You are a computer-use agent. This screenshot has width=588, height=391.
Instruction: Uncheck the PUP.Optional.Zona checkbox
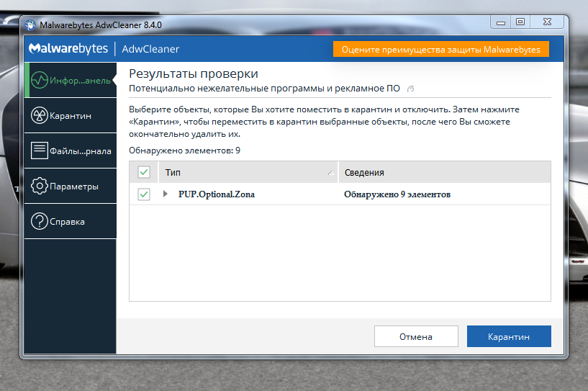pyautogui.click(x=144, y=194)
